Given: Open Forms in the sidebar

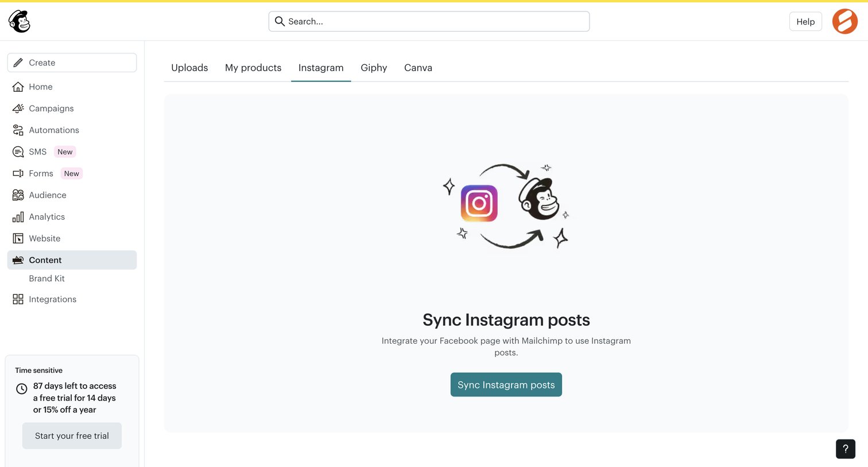Looking at the screenshot, I should [x=72, y=173].
